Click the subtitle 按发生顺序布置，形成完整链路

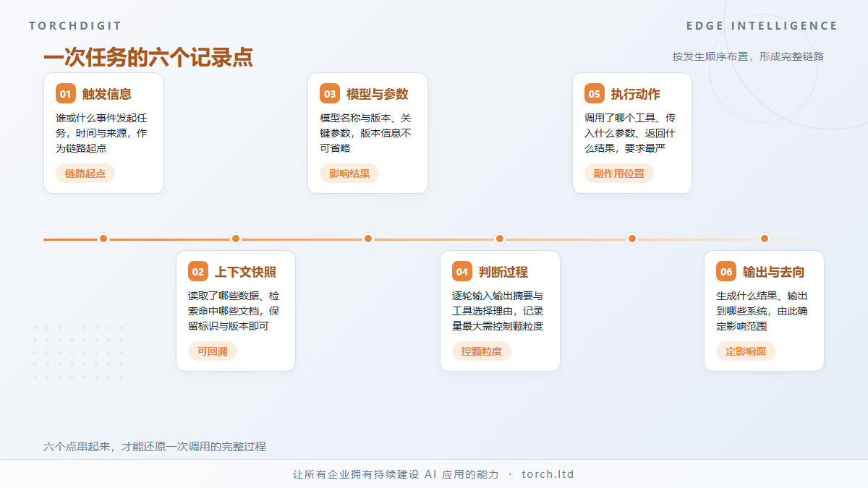(x=749, y=56)
